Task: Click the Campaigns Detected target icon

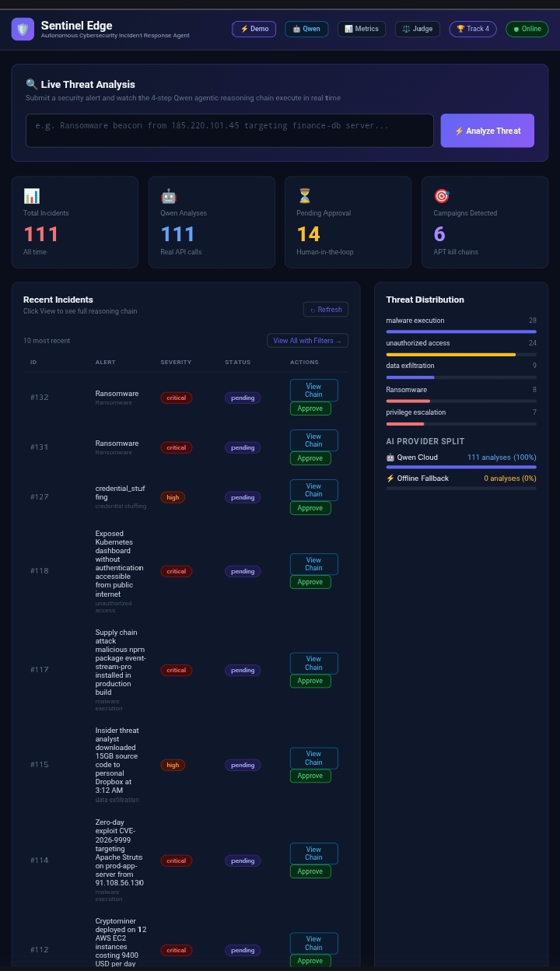Action: click(x=441, y=196)
